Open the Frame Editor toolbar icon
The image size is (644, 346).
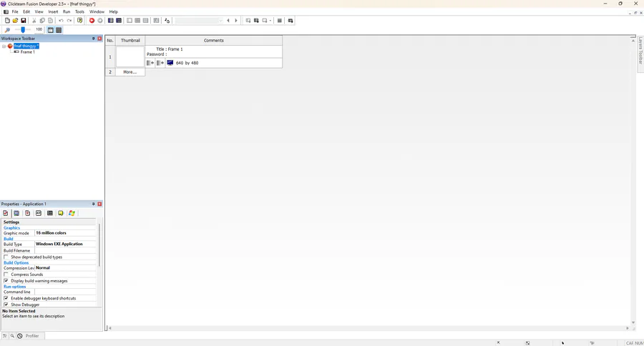pos(119,21)
